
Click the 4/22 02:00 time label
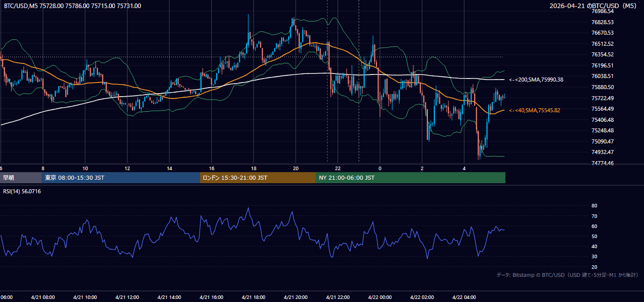click(x=422, y=297)
